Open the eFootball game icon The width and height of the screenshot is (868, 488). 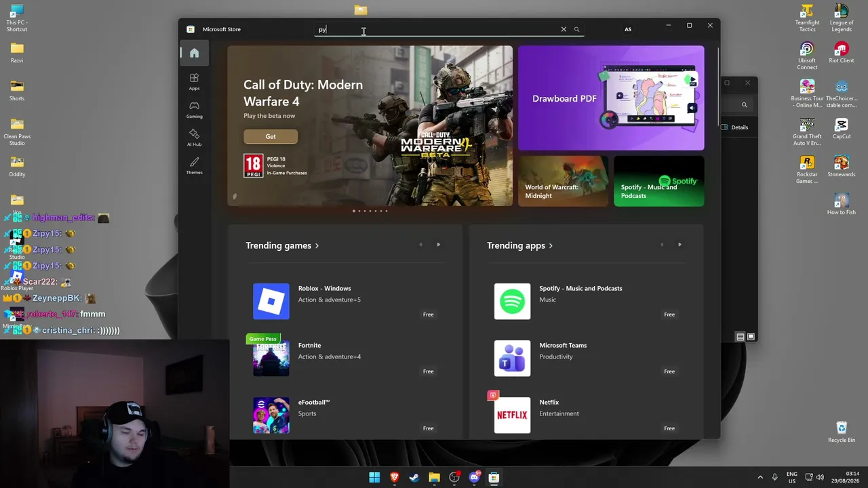click(271, 415)
